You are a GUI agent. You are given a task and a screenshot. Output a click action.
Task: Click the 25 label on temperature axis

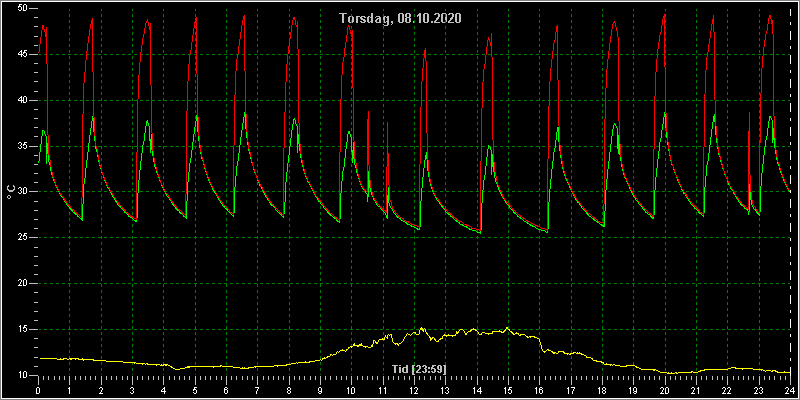(21, 237)
